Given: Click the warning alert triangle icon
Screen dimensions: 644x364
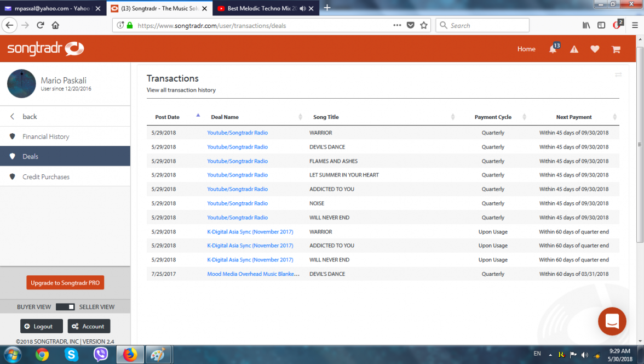Looking at the screenshot, I should click(574, 49).
